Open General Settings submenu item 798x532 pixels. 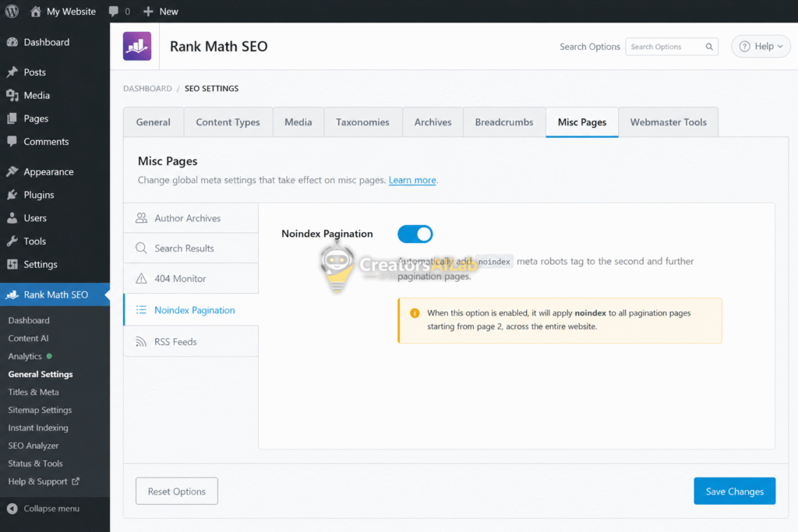click(41, 375)
